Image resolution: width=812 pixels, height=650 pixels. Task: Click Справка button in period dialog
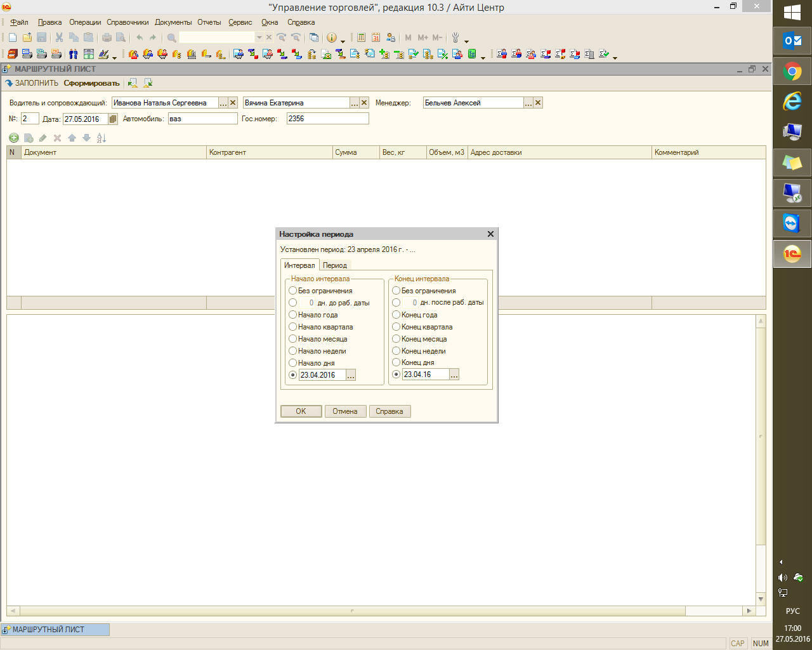coord(390,411)
